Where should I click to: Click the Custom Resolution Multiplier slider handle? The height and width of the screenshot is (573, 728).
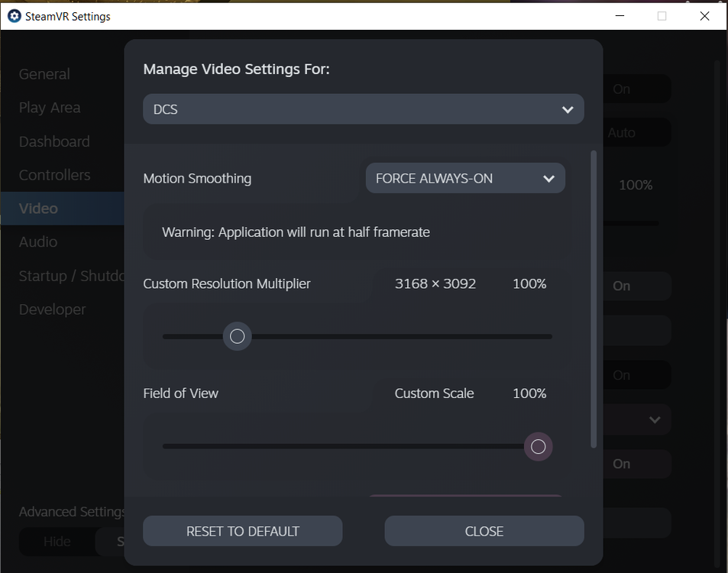point(237,336)
